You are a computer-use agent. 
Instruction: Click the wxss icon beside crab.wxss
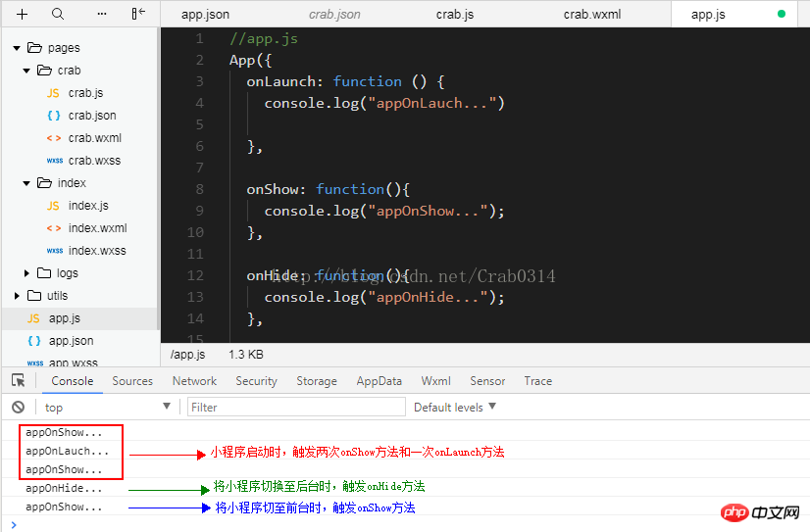[54, 161]
